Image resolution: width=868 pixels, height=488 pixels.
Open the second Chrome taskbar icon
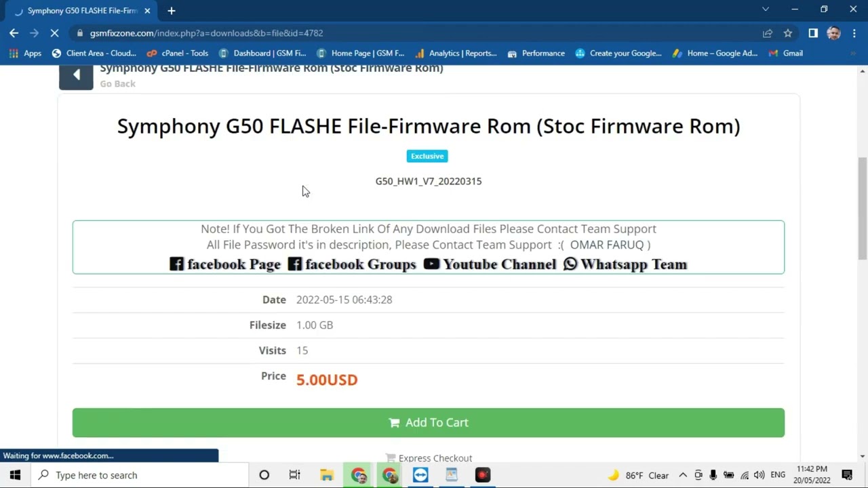click(390, 475)
